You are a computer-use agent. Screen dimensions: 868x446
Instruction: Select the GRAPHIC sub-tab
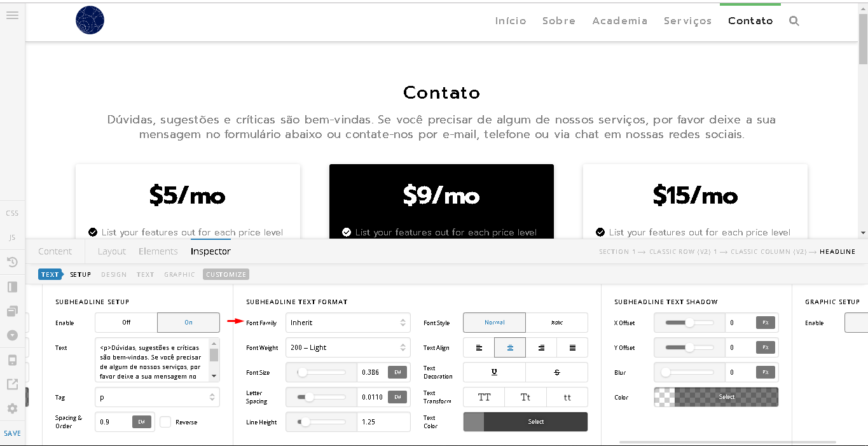pyautogui.click(x=180, y=275)
